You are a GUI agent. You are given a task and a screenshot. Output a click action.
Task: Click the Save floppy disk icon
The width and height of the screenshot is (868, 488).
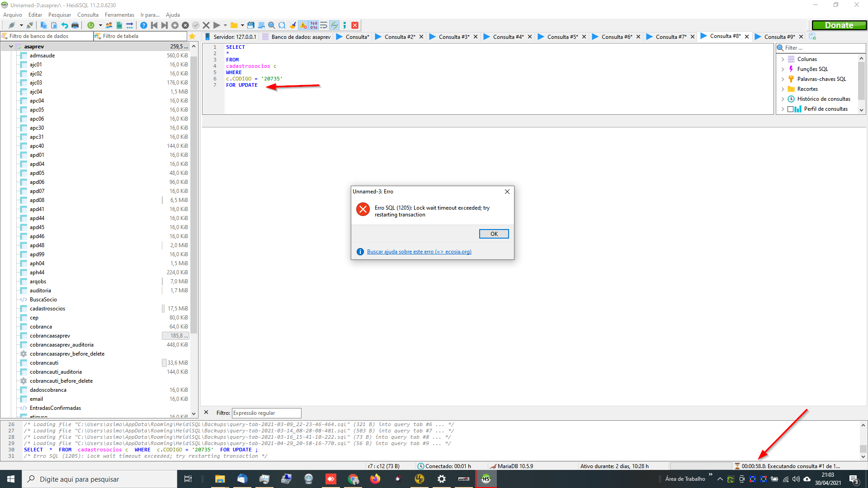[250, 25]
